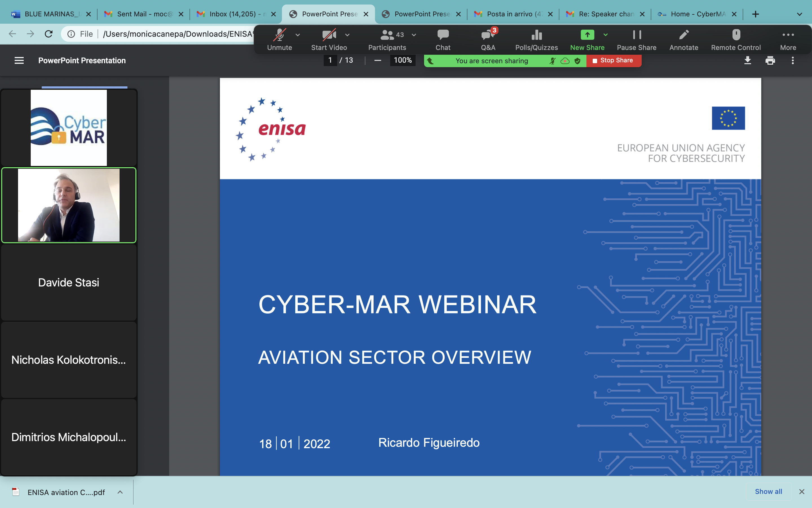
Task: View site information icon in address bar
Action: click(x=71, y=34)
